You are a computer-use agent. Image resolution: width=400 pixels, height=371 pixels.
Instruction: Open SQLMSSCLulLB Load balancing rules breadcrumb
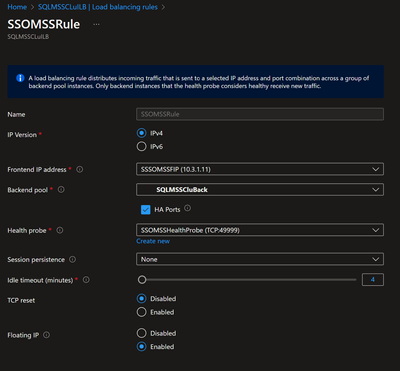(x=98, y=7)
